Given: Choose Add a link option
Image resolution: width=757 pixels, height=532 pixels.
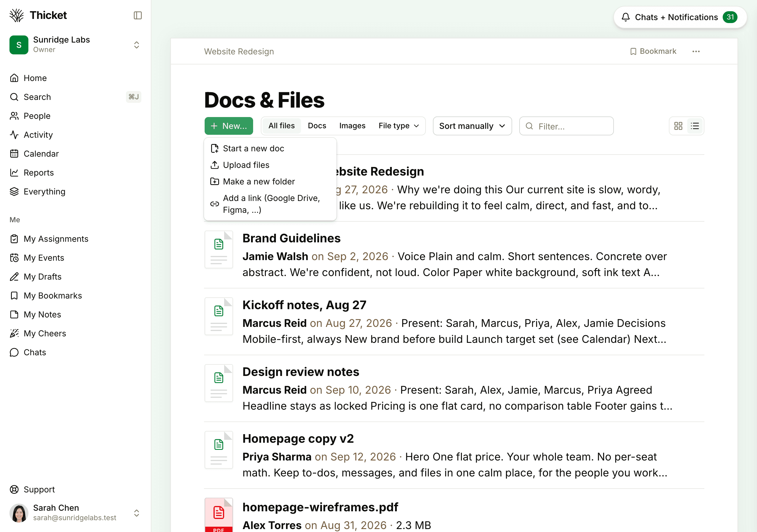Looking at the screenshot, I should coord(270,204).
